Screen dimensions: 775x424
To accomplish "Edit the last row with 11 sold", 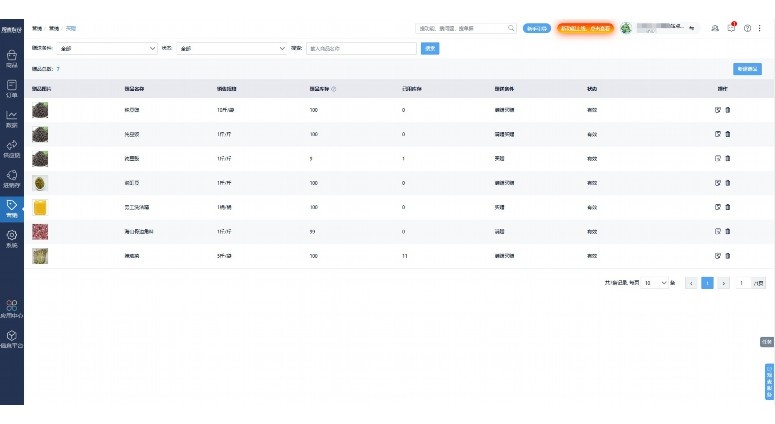I will point(718,256).
